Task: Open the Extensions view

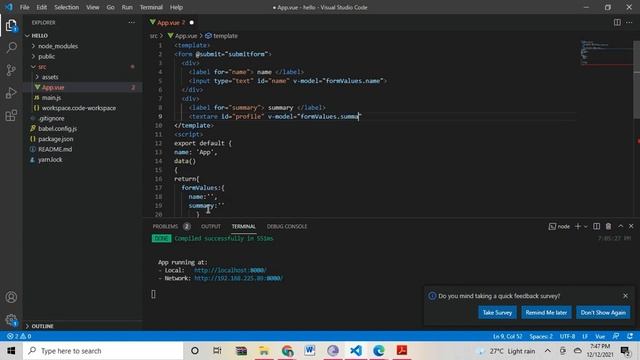Action: click(x=11, y=116)
